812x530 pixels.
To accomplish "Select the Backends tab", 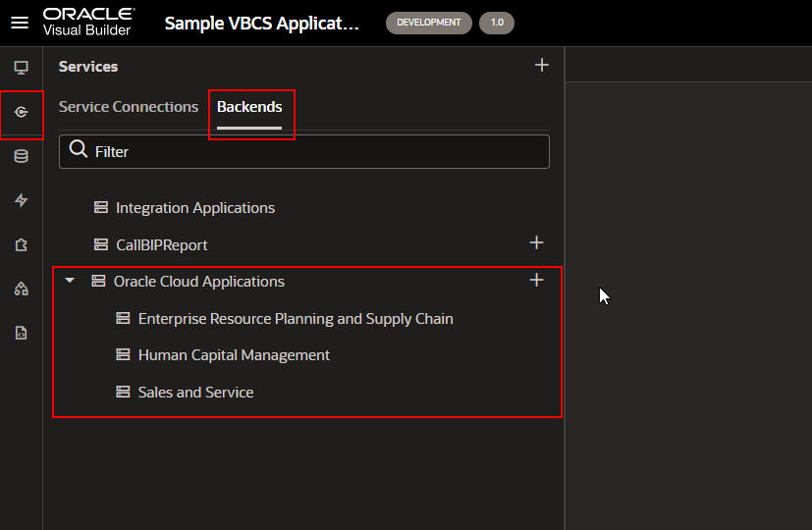I will [249, 107].
